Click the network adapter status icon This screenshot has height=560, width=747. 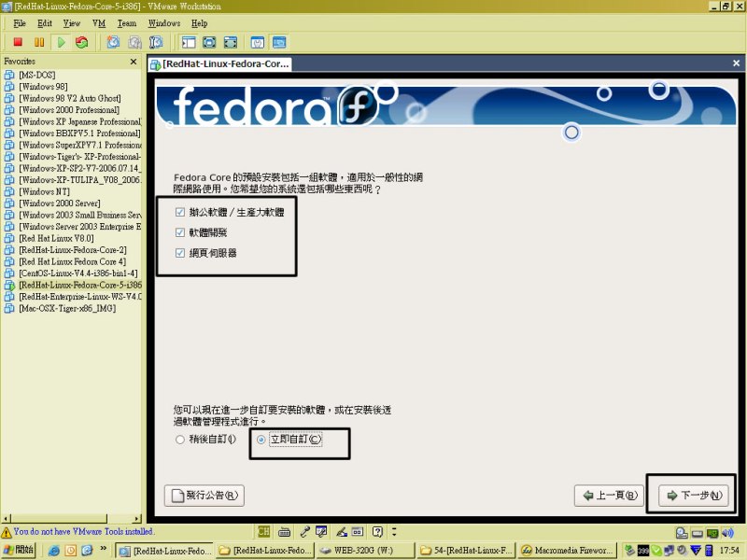pyautogui.click(x=712, y=533)
